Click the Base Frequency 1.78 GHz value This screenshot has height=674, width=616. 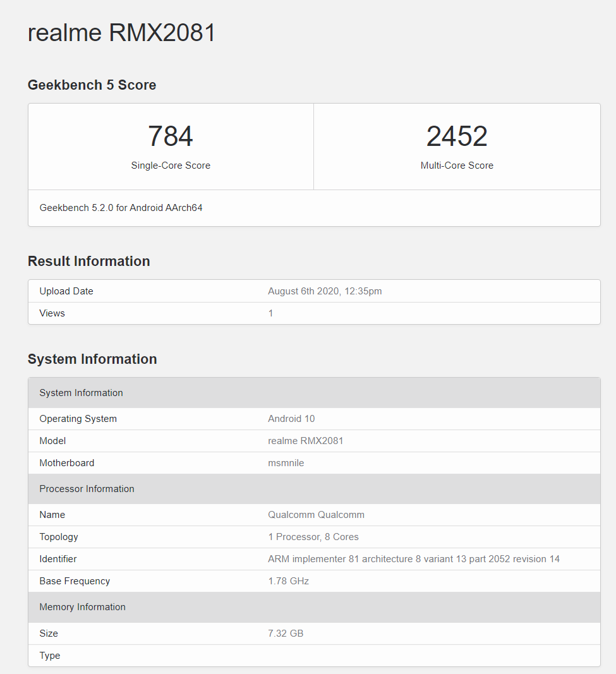click(288, 581)
